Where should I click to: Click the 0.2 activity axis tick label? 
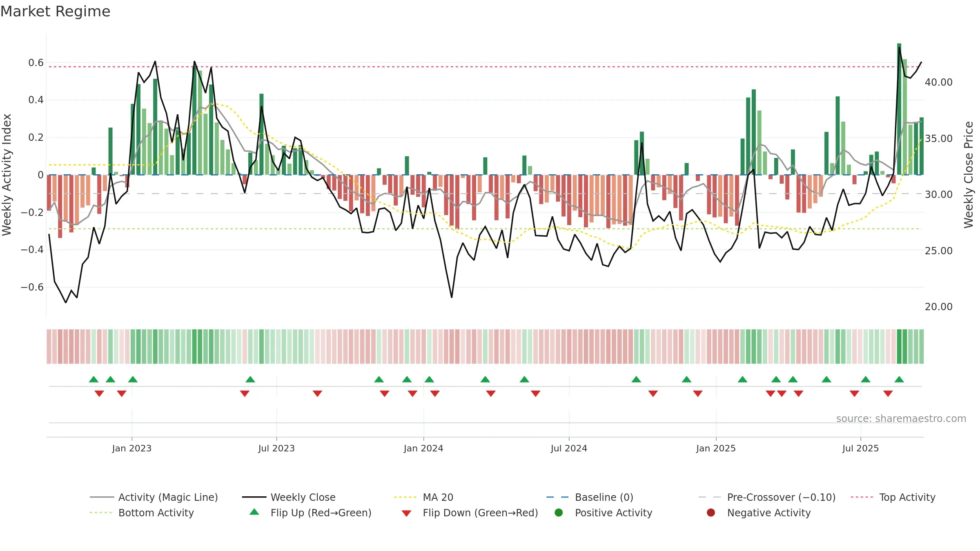36,138
